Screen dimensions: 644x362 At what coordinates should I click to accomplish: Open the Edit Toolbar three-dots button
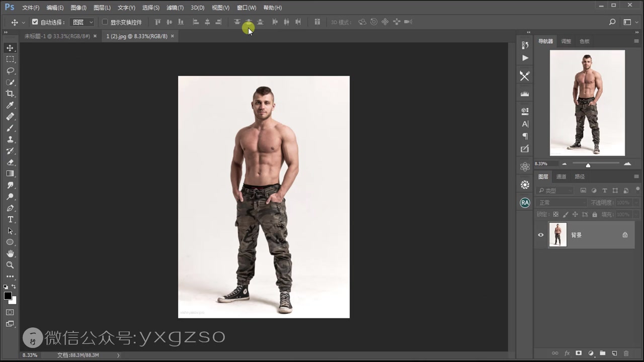click(10, 277)
